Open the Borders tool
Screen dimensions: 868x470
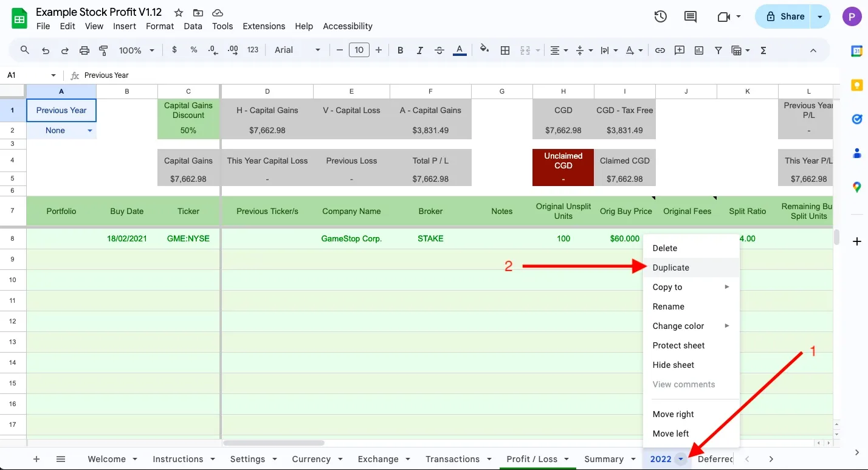pyautogui.click(x=505, y=50)
